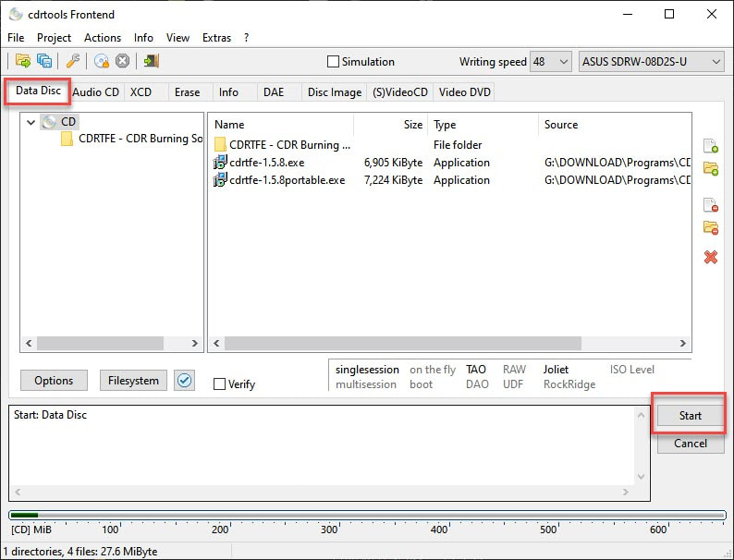Click the red X delete all icon
The height and width of the screenshot is (560, 734).
click(711, 257)
